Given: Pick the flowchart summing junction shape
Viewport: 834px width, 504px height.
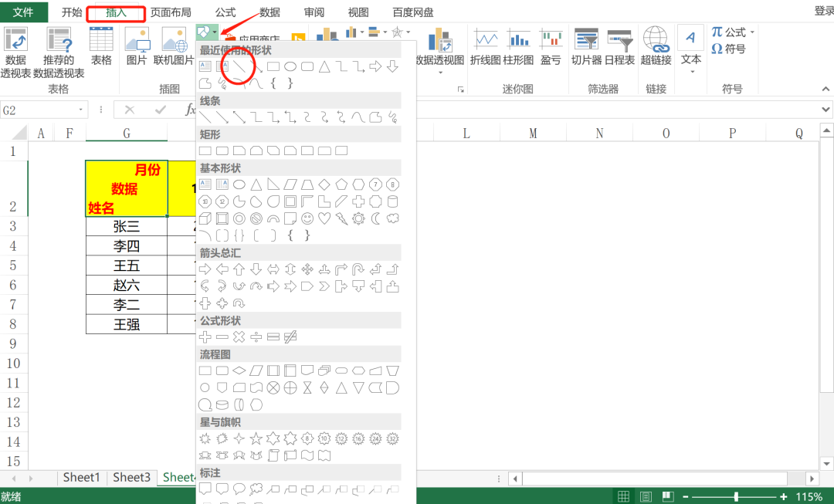Looking at the screenshot, I should [x=273, y=387].
